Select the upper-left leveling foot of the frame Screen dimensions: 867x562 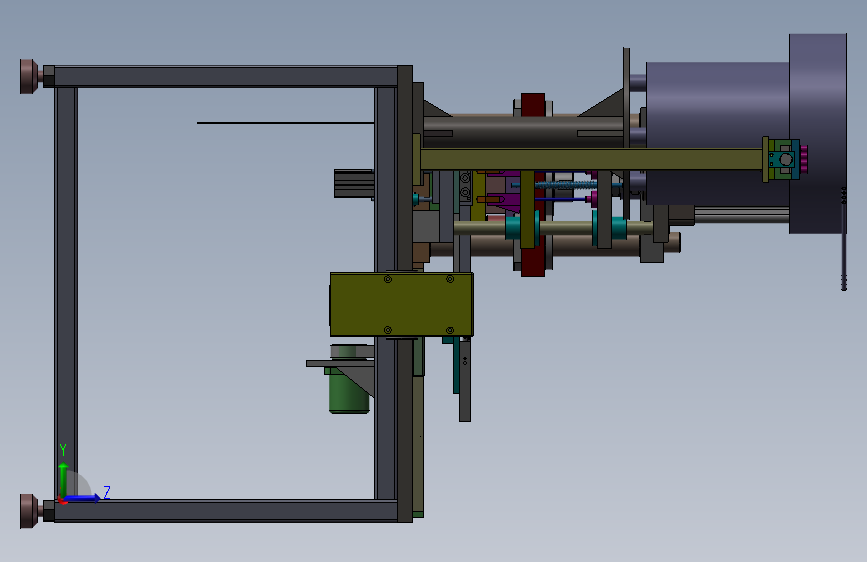tap(30, 76)
